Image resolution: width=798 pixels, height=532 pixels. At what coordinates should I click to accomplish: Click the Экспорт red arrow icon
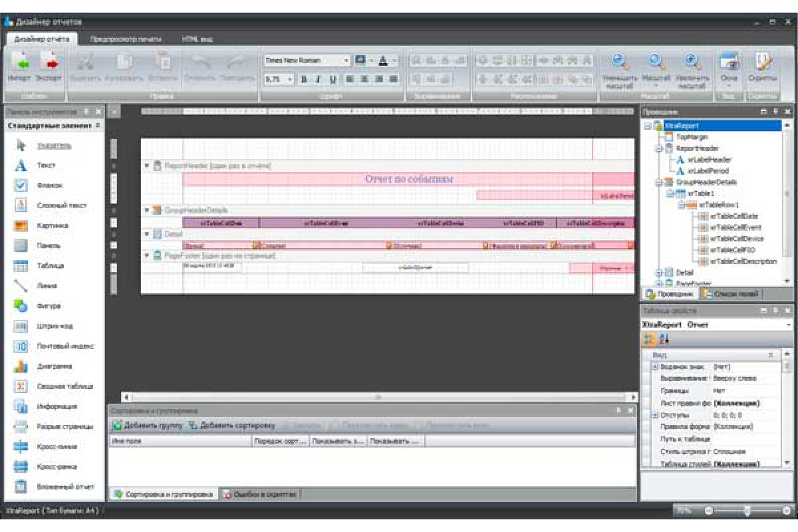(x=49, y=63)
